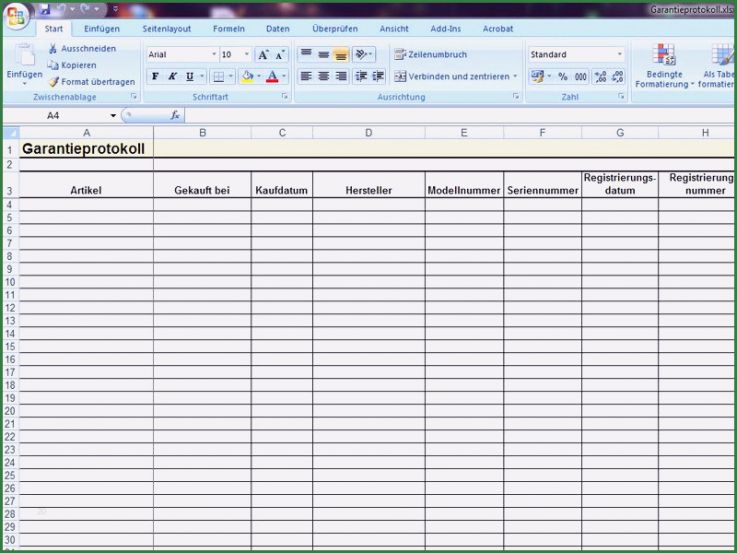Open the Arial font name dropdown
737x553 pixels.
[x=213, y=55]
